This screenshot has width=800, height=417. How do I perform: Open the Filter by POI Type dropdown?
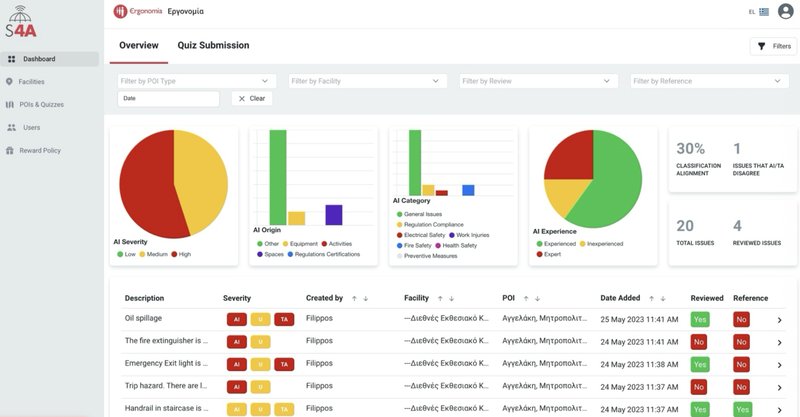coord(194,81)
